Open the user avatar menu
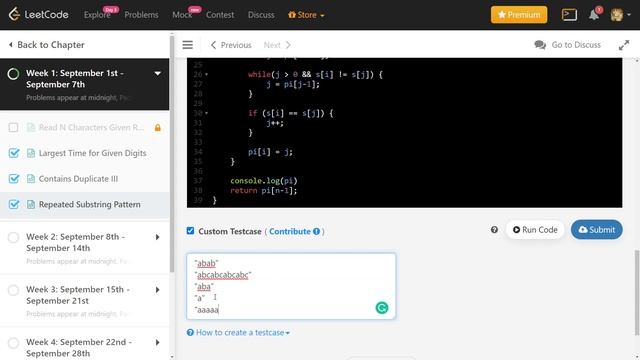 click(620, 15)
